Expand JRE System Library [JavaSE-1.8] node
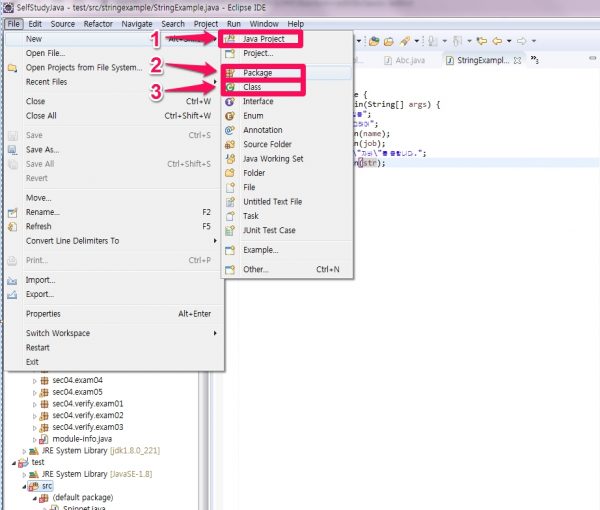 coord(22,475)
